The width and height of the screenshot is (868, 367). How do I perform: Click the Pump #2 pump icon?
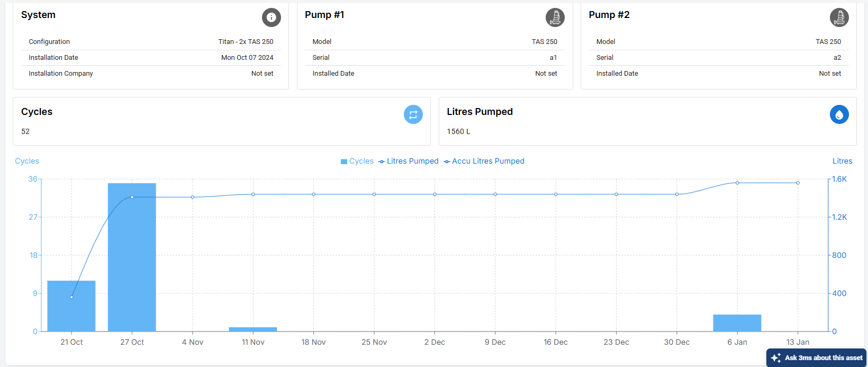coord(839,17)
